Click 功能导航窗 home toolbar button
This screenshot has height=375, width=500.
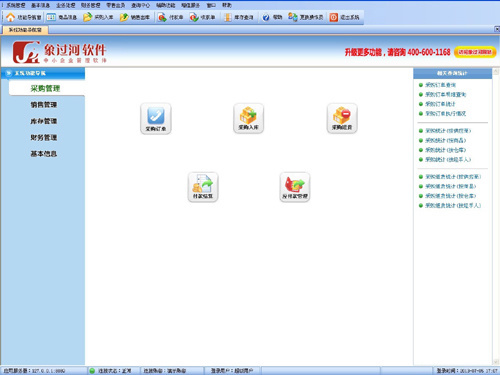click(x=23, y=17)
